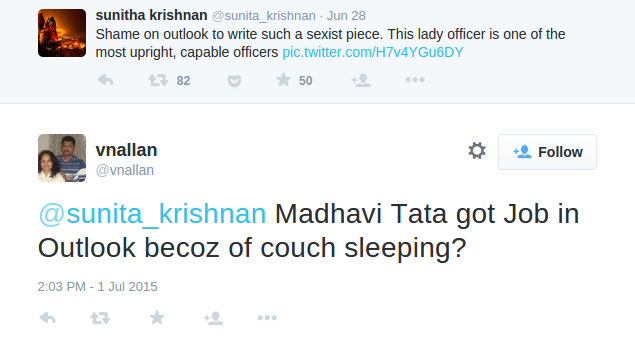Click the Follow button for vnallan
635x362 pixels.
(547, 152)
